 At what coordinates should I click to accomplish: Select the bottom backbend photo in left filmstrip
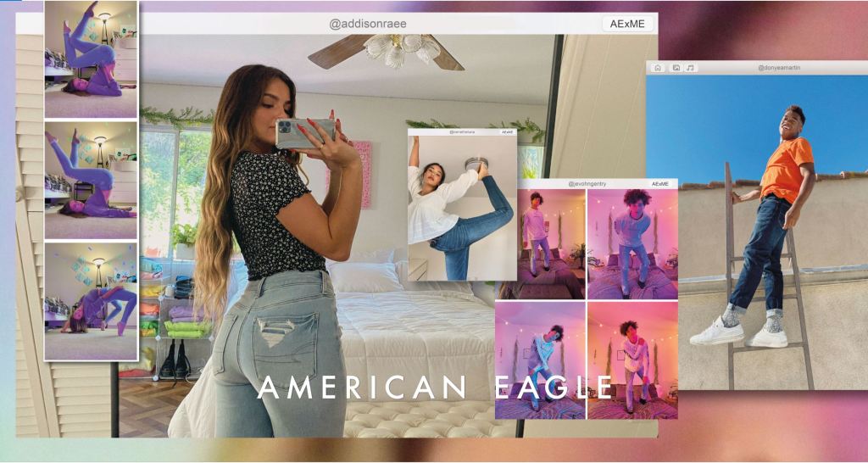pyautogui.click(x=90, y=300)
